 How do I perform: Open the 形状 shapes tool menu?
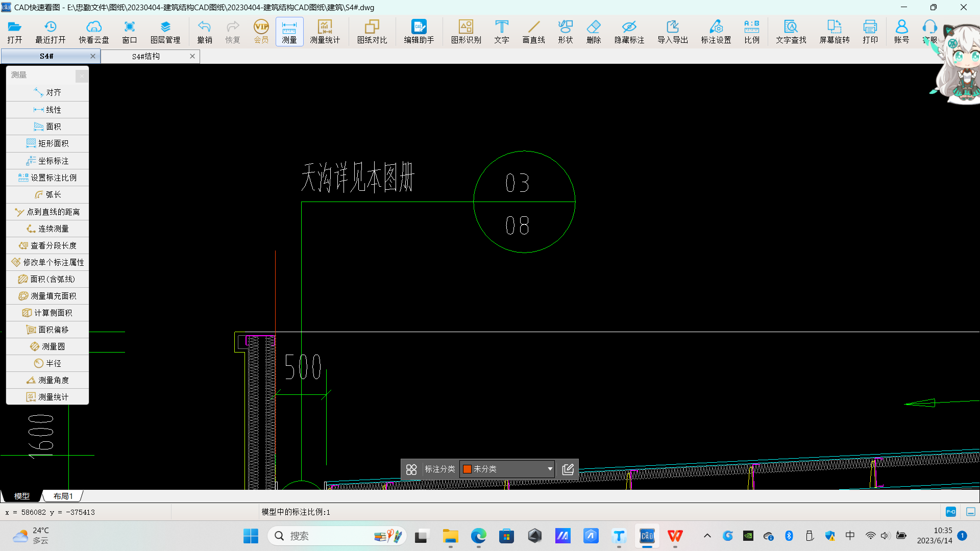click(565, 32)
